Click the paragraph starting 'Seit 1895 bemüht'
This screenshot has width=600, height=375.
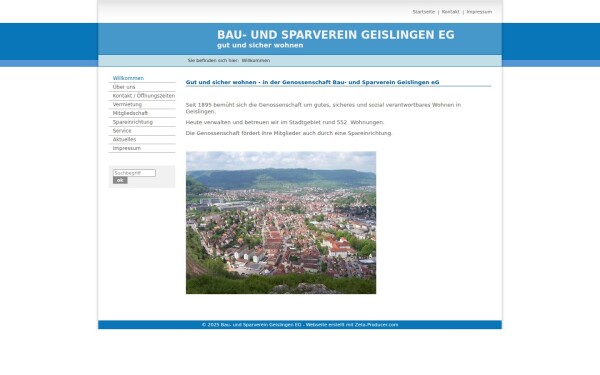[323, 108]
